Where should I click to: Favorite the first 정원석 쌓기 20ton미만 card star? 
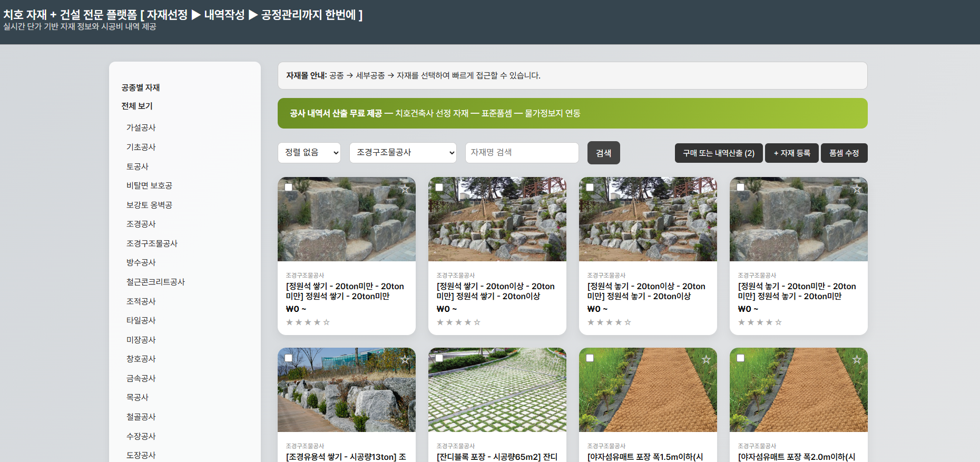(405, 189)
